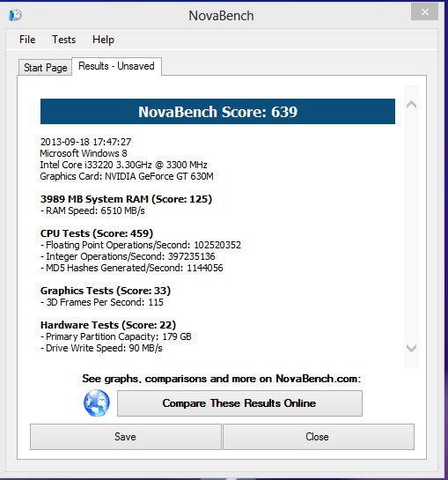Image resolution: width=448 pixels, height=480 pixels.
Task: Click Compare These Results Online button
Action: pyautogui.click(x=239, y=403)
